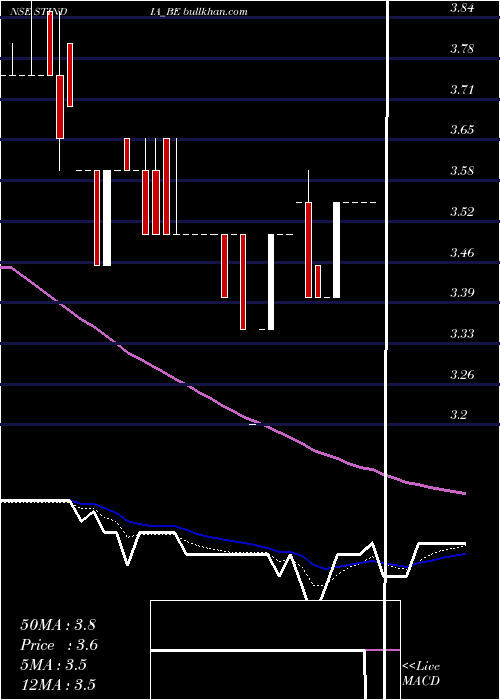Click the <<Live MACD label

[421, 674]
